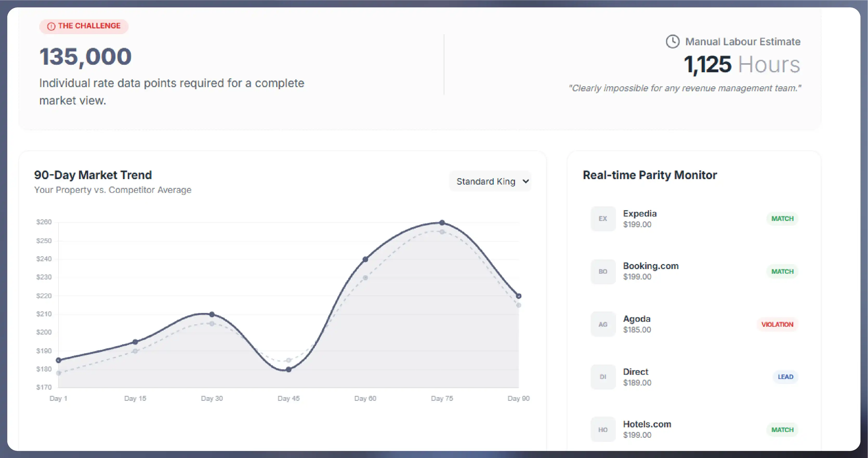Click the alert icon in THE CHALLENGE badge

(x=51, y=26)
